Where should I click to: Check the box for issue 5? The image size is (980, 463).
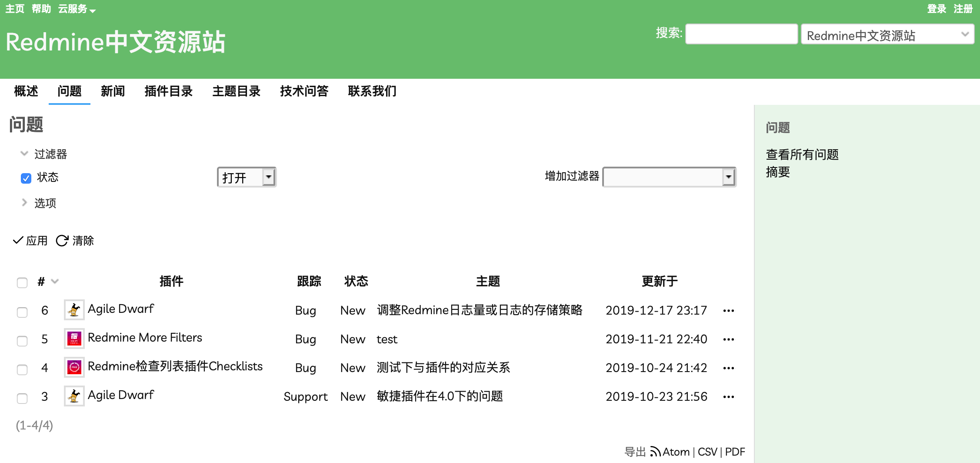pyautogui.click(x=22, y=341)
